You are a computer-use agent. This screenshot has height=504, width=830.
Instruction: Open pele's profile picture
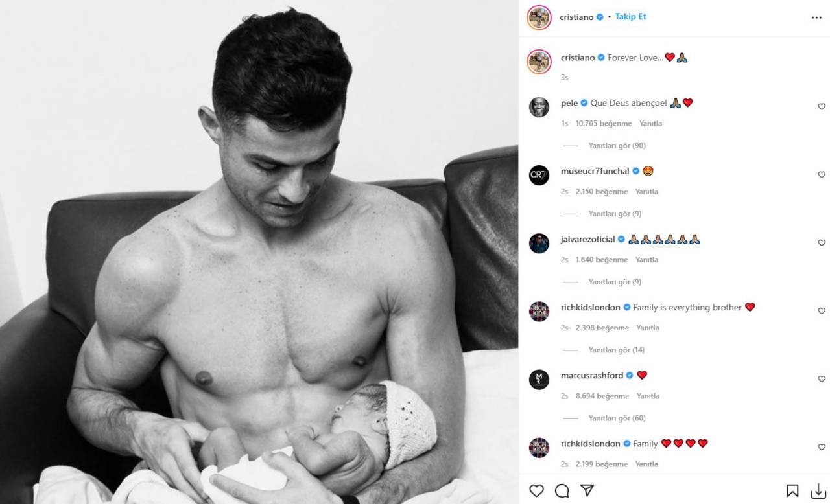[539, 106]
